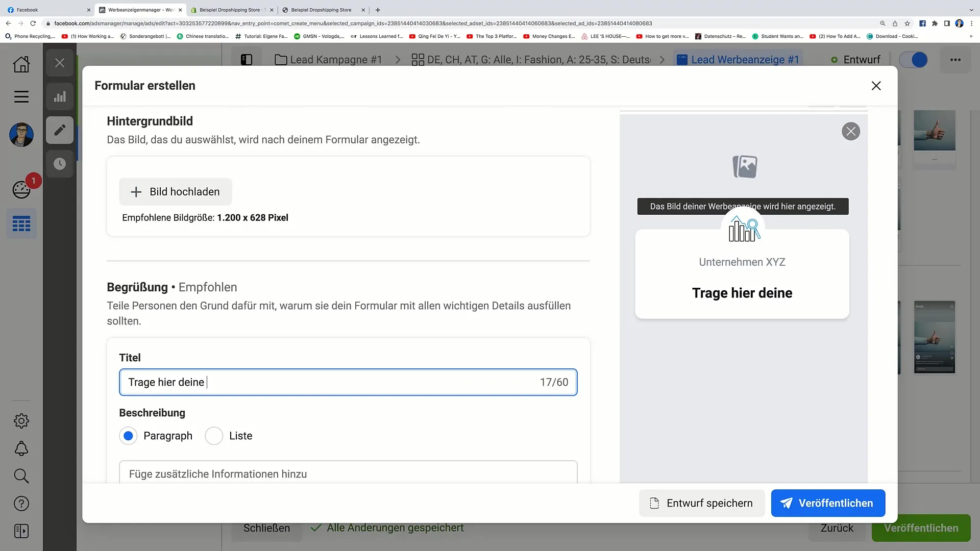980x551 pixels.
Task: Click the profile avatar in sidebar
Action: tap(21, 135)
